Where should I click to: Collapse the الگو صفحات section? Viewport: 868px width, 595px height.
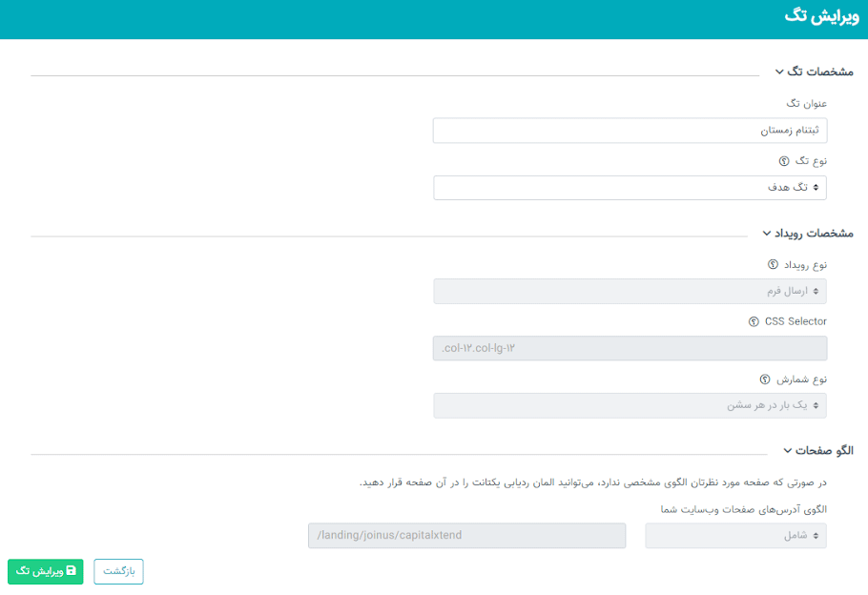(818, 450)
